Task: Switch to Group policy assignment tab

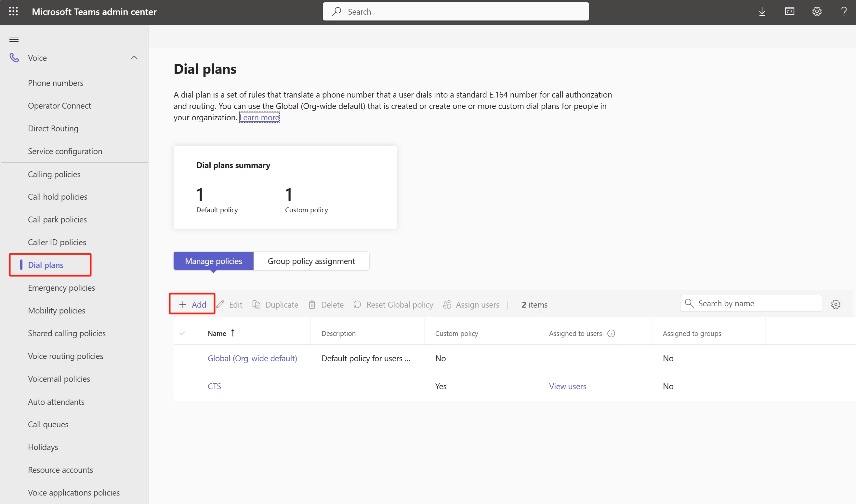Action: 311,261
